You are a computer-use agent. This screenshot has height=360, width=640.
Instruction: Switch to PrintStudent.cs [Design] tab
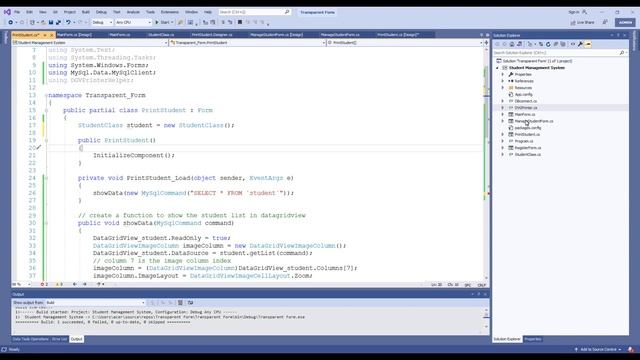pos(398,35)
